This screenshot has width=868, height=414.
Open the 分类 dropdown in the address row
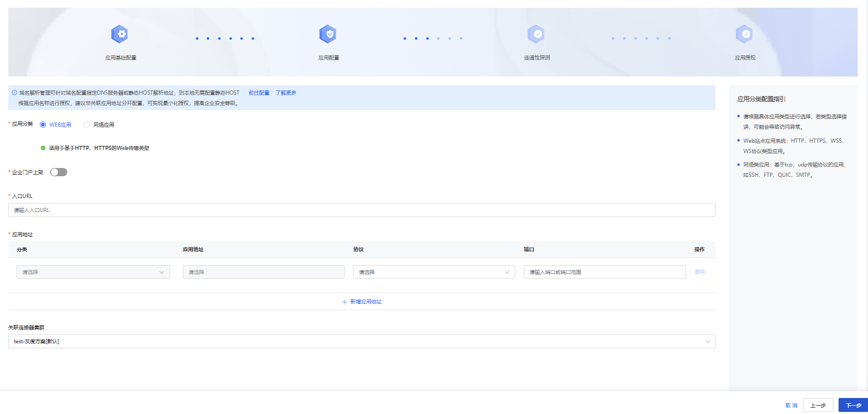(93, 272)
